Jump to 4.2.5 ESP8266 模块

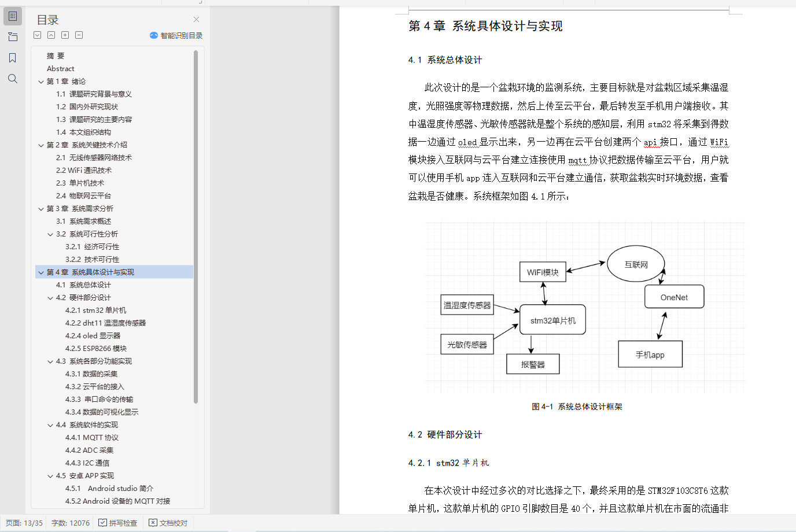pyautogui.click(x=95, y=349)
